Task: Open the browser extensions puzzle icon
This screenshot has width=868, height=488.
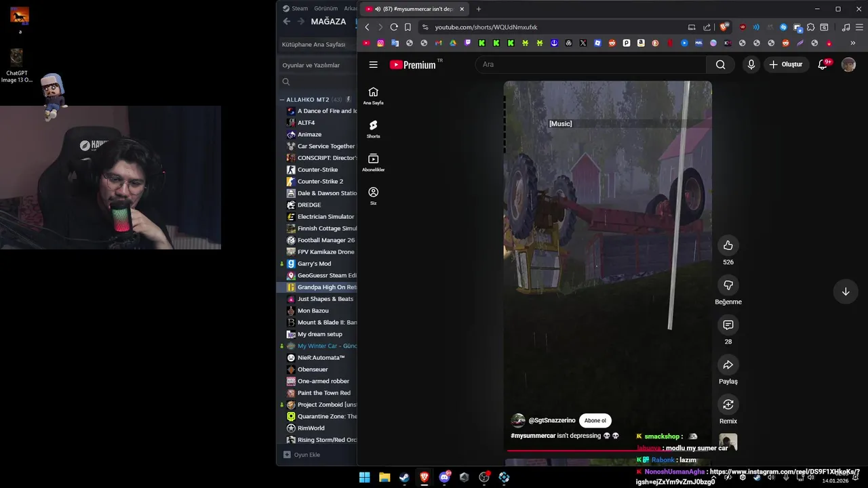Action: pyautogui.click(x=810, y=27)
